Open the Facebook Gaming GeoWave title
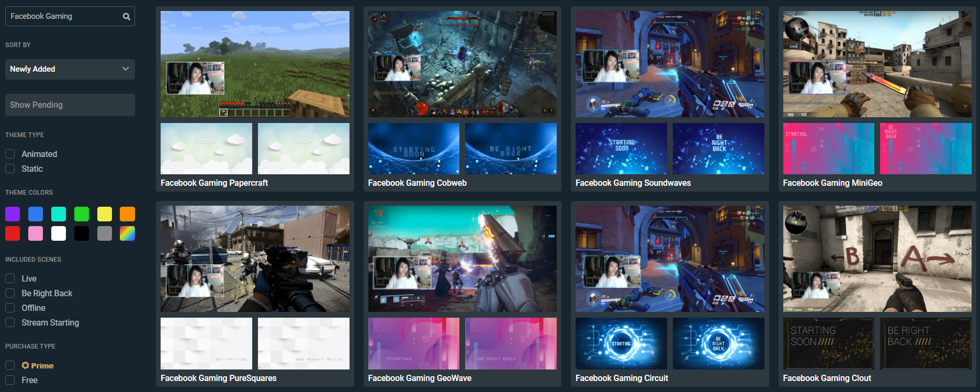The image size is (980, 392). pos(420,378)
